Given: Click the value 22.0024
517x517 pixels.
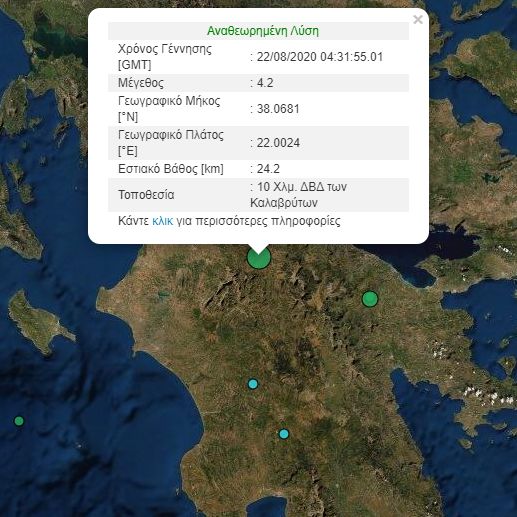Looking at the screenshot, I should [278, 143].
